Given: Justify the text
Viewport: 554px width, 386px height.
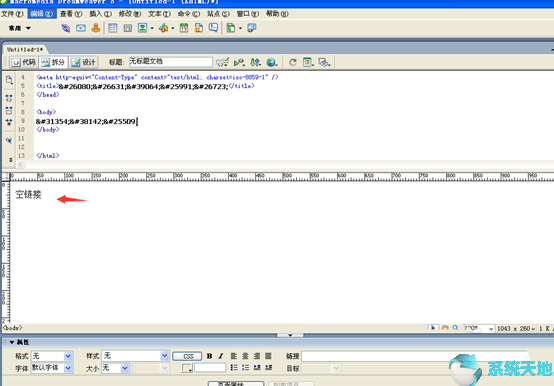Looking at the screenshot, I should pyautogui.click(x=269, y=356).
